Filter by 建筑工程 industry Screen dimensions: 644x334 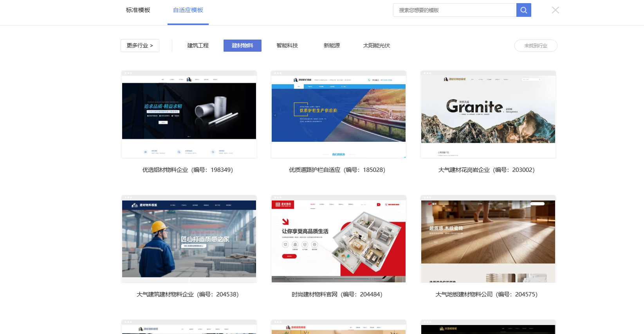198,45
